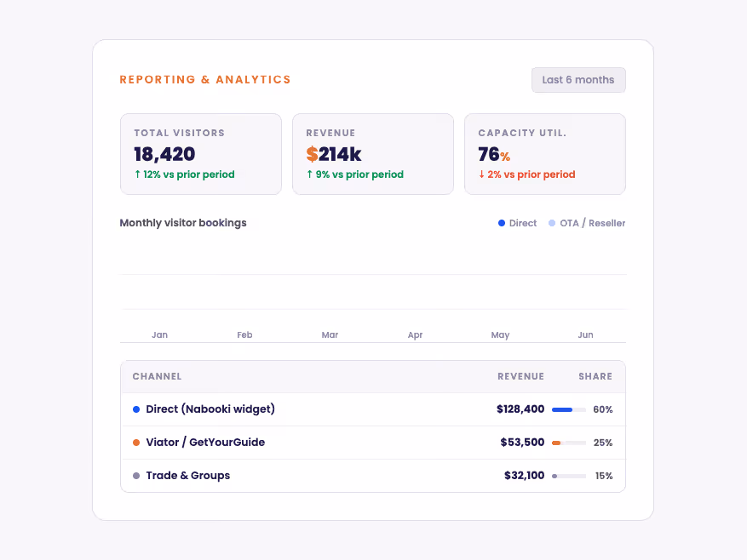Click the 9% vs prior period text

[359, 174]
